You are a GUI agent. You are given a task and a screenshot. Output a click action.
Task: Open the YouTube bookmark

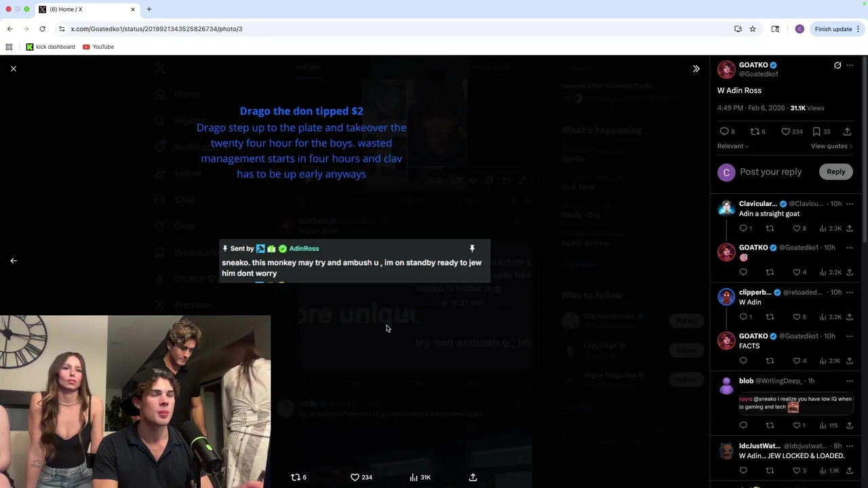pyautogui.click(x=98, y=47)
